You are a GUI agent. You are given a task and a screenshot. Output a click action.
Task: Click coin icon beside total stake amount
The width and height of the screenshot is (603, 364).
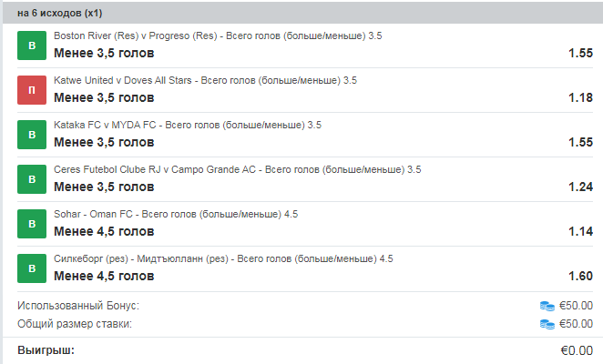(x=547, y=324)
